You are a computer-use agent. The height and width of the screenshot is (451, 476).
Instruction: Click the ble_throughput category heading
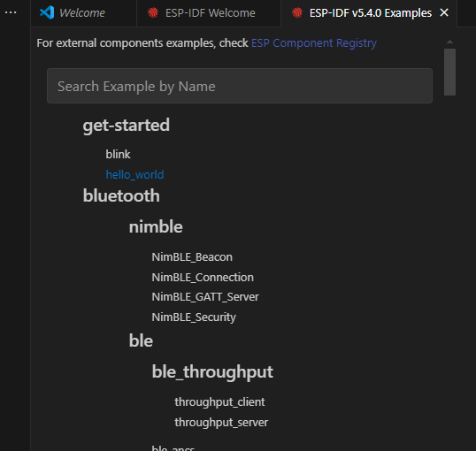coord(212,371)
